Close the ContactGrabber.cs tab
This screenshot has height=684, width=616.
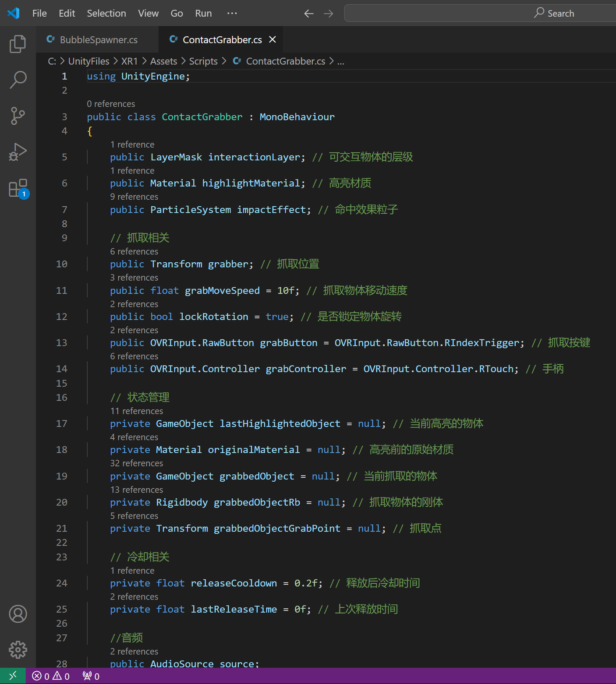coord(273,39)
